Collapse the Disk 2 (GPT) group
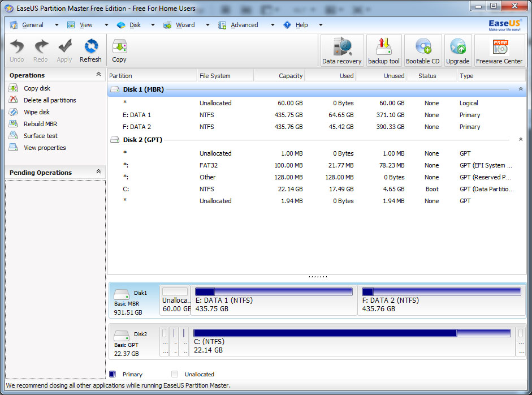 521,139
